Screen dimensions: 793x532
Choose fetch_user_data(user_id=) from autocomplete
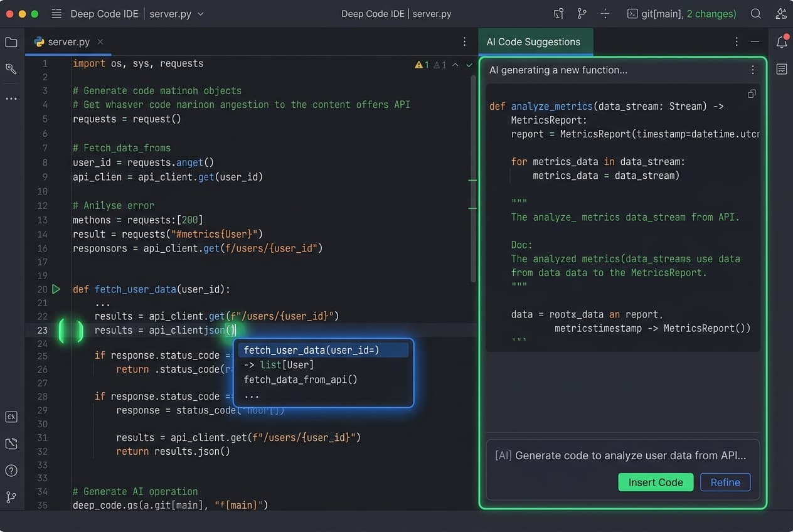[x=323, y=350]
